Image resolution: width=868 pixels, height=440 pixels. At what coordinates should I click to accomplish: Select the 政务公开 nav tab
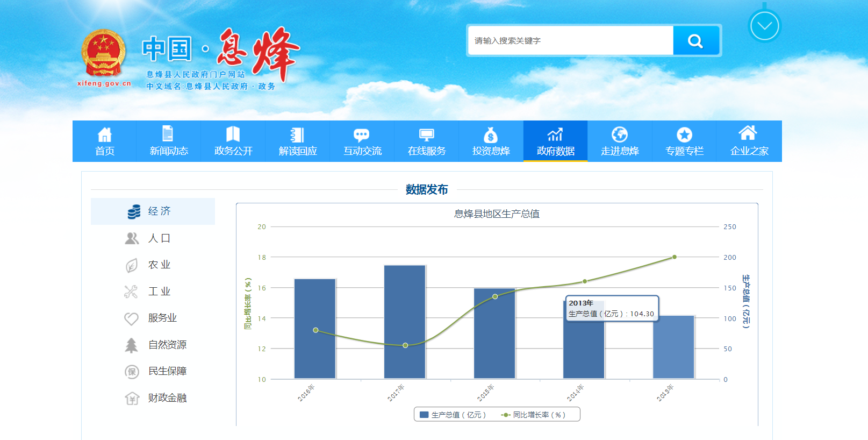(233, 141)
